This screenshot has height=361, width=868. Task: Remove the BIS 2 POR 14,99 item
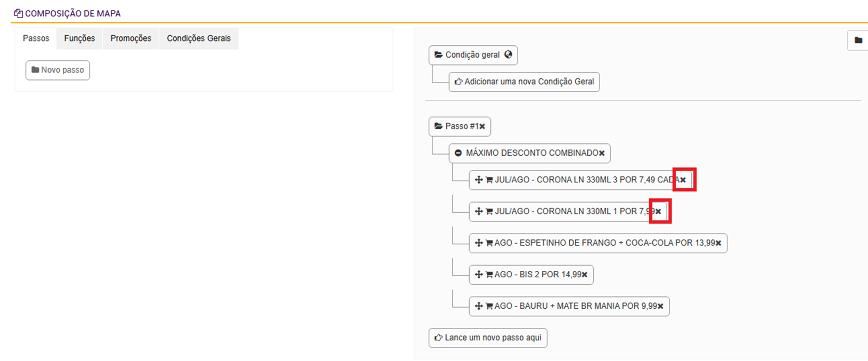585,275
